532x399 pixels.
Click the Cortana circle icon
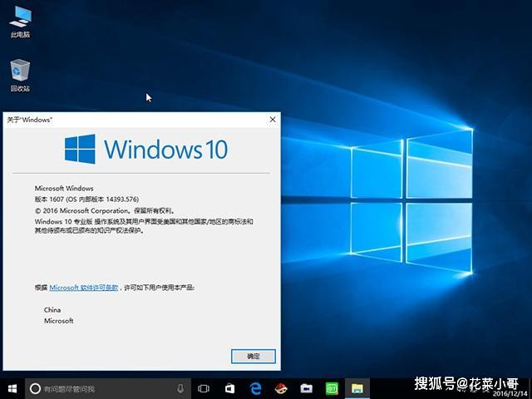click(x=35, y=388)
